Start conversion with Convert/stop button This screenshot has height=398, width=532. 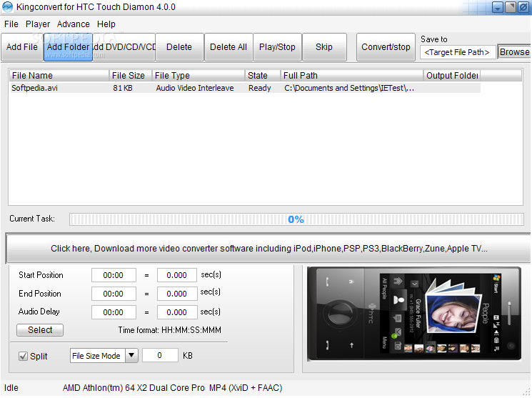[x=386, y=47]
